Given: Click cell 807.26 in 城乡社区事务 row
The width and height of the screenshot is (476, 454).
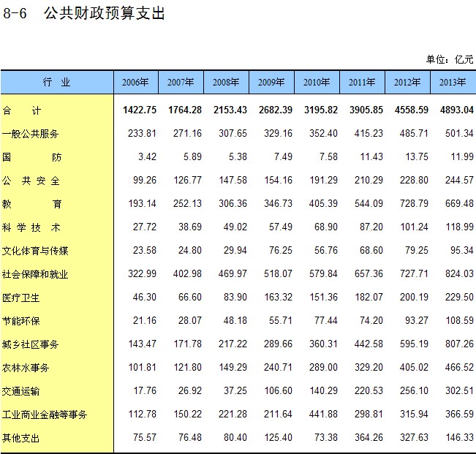Looking at the screenshot, I should pos(459,344).
